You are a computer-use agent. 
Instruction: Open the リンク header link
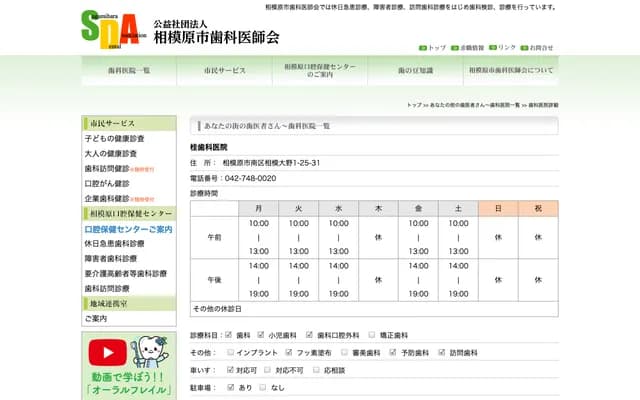(507, 48)
